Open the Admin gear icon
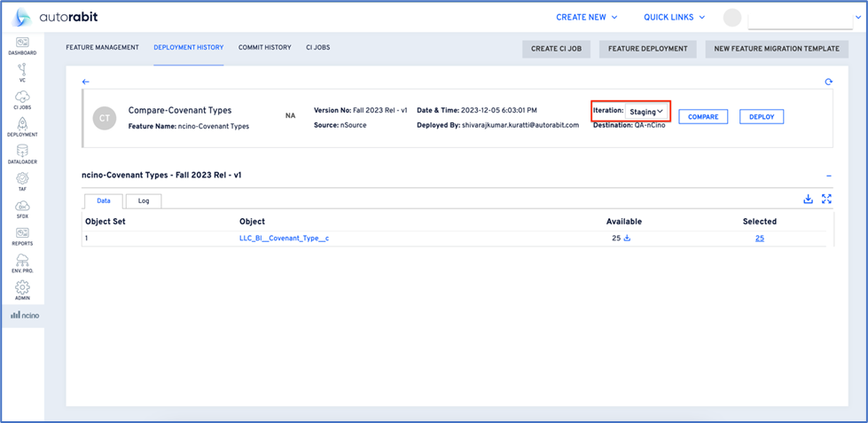 click(x=22, y=291)
